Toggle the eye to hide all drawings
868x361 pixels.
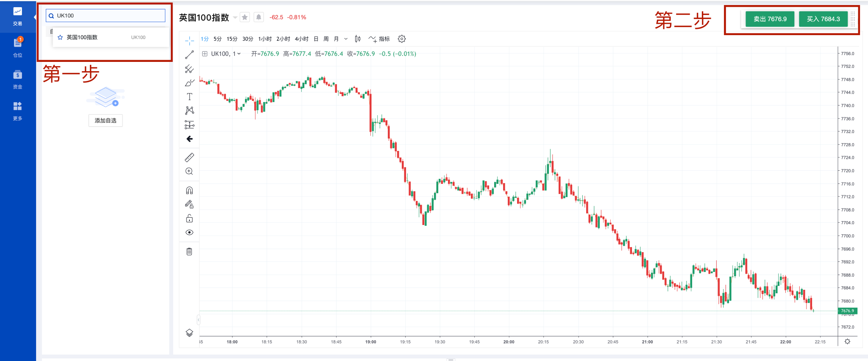point(189,232)
